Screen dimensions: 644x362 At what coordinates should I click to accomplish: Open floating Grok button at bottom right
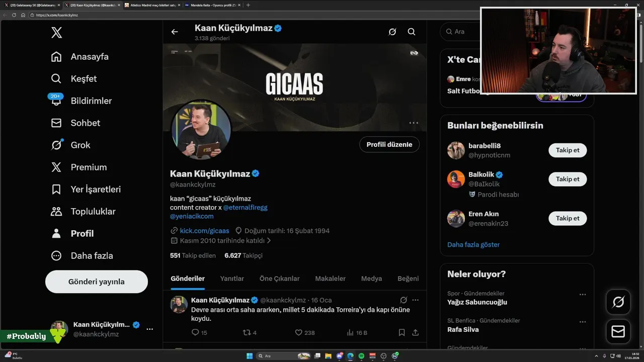click(618, 302)
